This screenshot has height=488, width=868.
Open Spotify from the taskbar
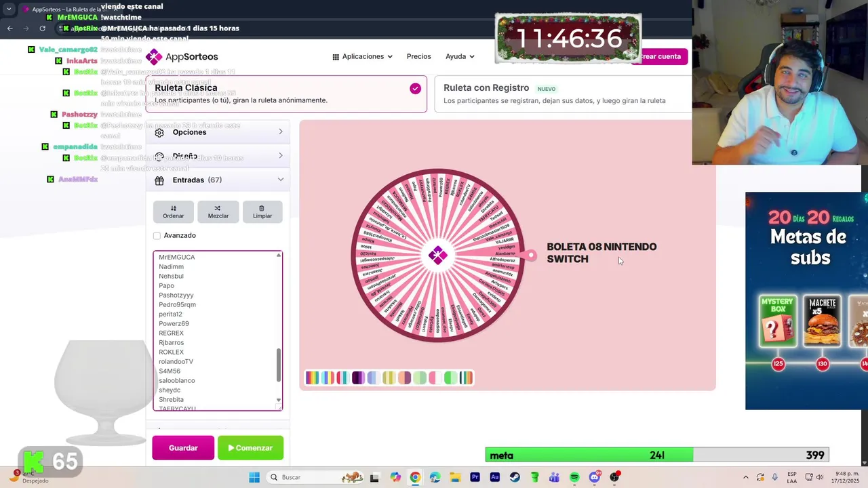tap(574, 477)
